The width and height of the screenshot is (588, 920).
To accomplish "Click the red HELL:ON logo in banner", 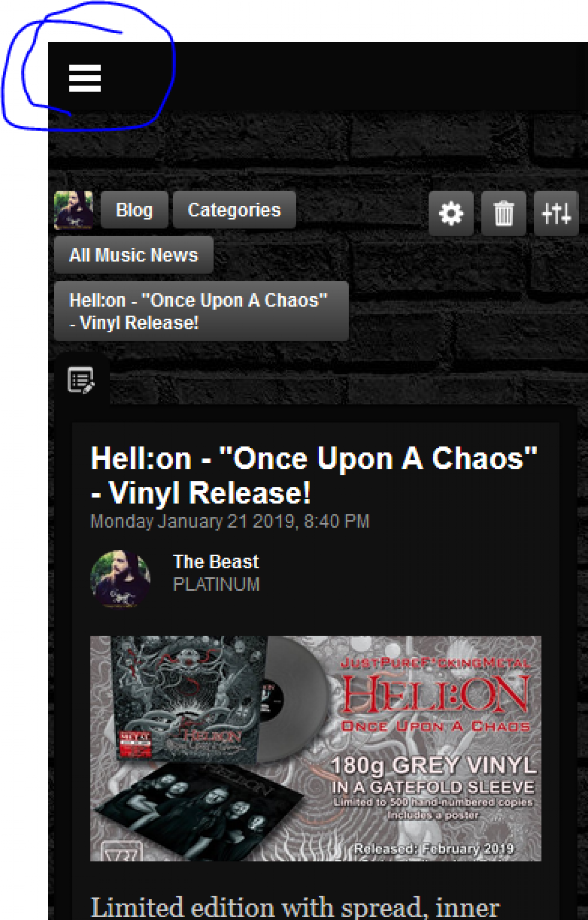I will (436, 694).
